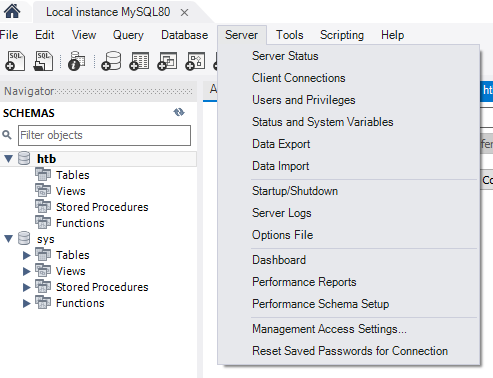This screenshot has width=493, height=378.
Task: Open the Dashboard entry
Action: click(x=279, y=260)
